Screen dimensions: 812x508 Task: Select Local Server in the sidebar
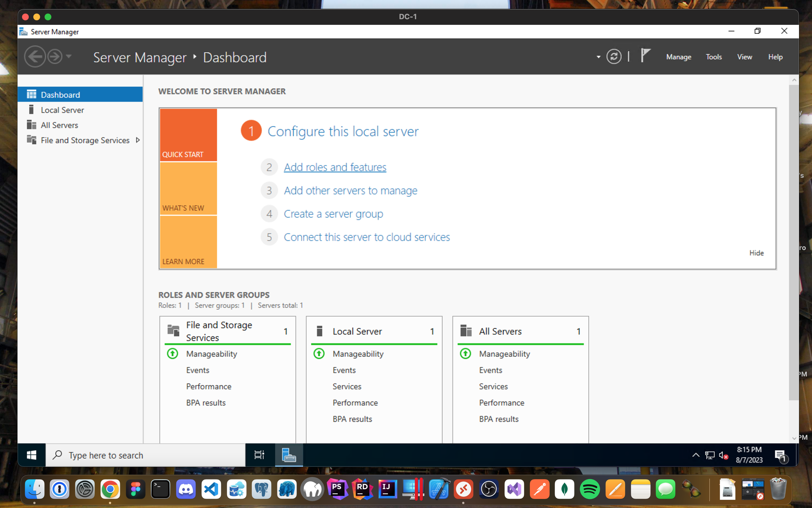coord(62,110)
